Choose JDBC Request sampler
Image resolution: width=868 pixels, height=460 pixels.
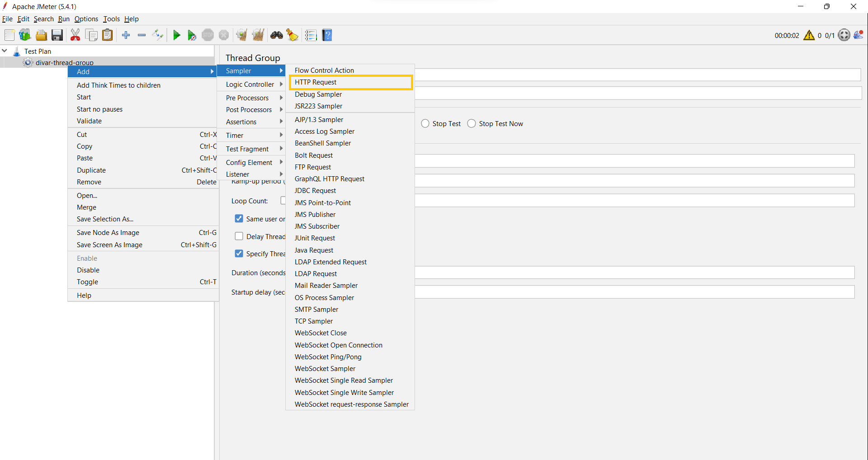pos(350,191)
